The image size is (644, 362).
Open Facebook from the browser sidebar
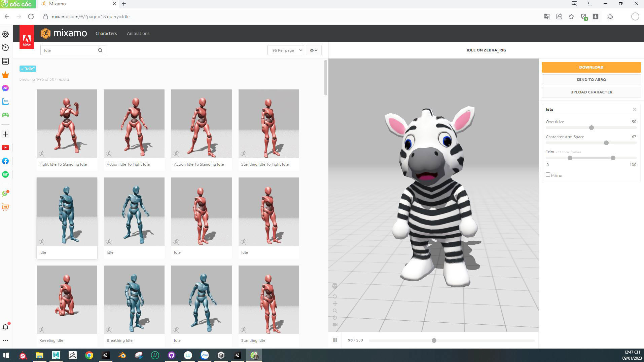point(5,161)
